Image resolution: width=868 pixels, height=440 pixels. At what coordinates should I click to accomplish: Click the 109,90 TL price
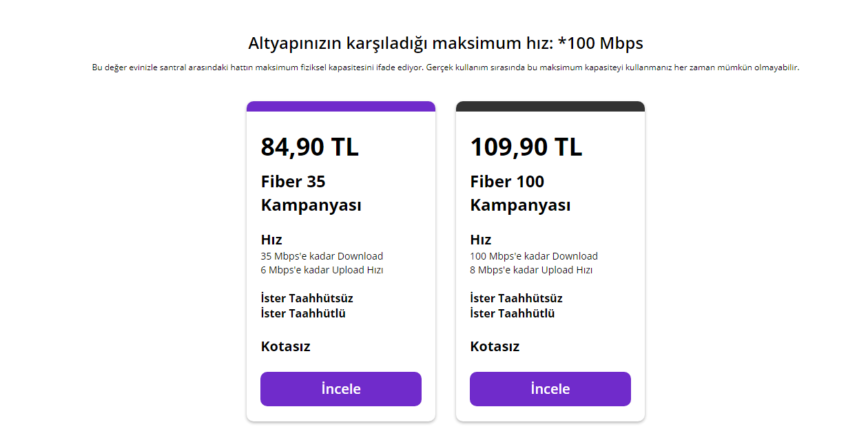coord(526,147)
